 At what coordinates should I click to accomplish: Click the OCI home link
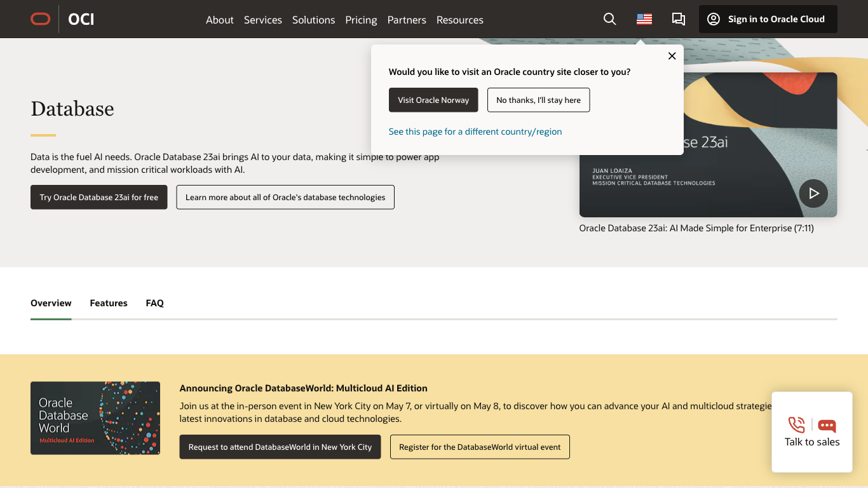pos(81,19)
